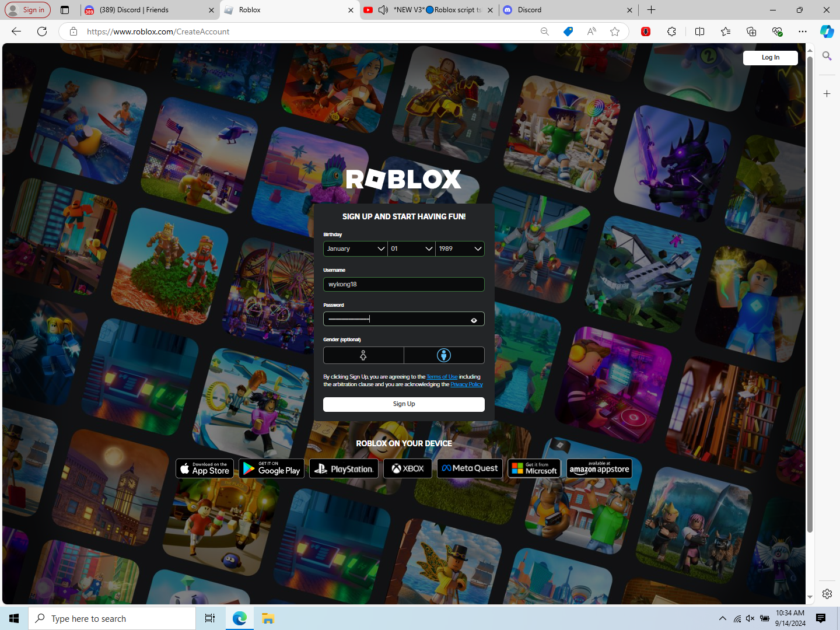The image size is (840, 630).
Task: Show hidden system tray icons
Action: [x=722, y=618]
